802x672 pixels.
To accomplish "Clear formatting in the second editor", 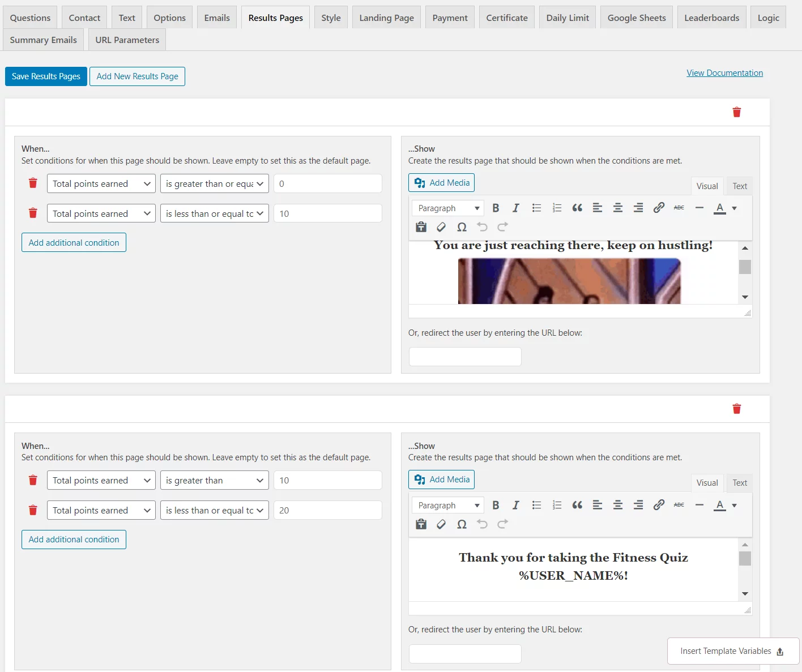I will pos(441,524).
